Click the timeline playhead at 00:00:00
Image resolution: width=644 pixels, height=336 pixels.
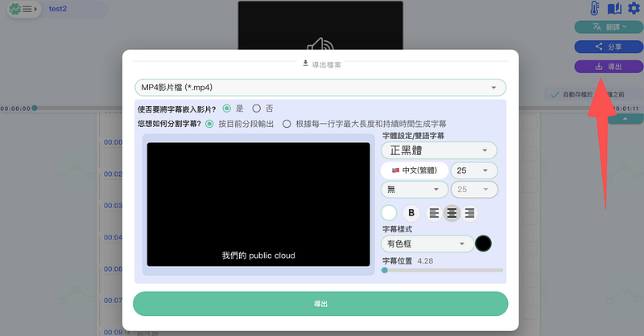coord(35,109)
